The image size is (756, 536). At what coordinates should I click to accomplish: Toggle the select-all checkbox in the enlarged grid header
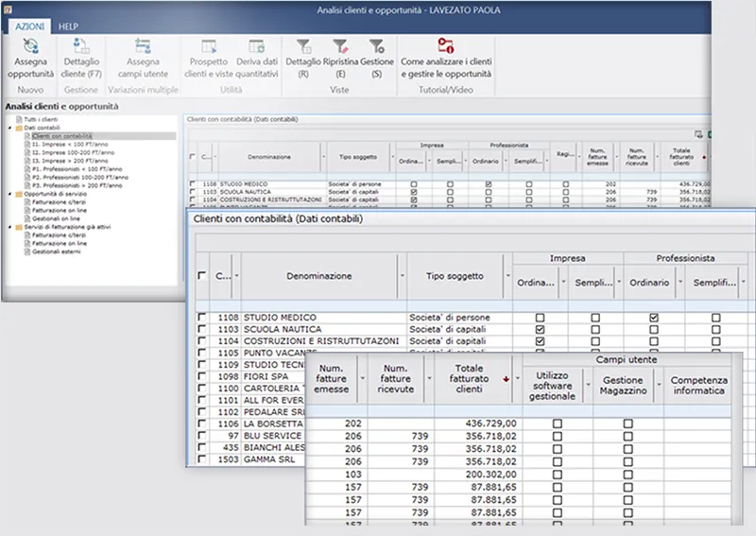(x=202, y=275)
